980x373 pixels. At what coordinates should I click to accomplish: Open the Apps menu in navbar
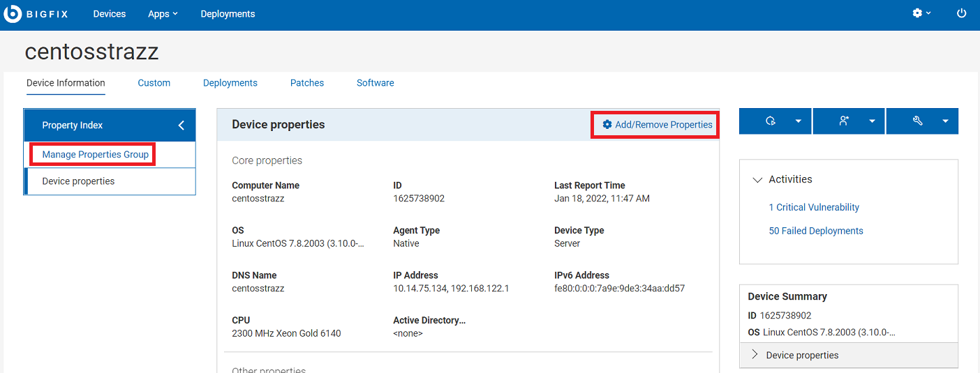(163, 14)
